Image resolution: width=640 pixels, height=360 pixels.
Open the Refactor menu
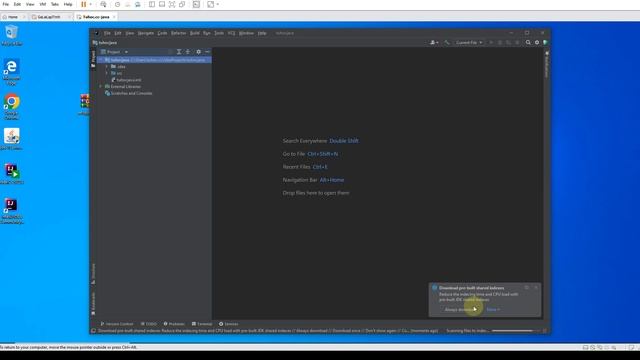pyautogui.click(x=178, y=33)
